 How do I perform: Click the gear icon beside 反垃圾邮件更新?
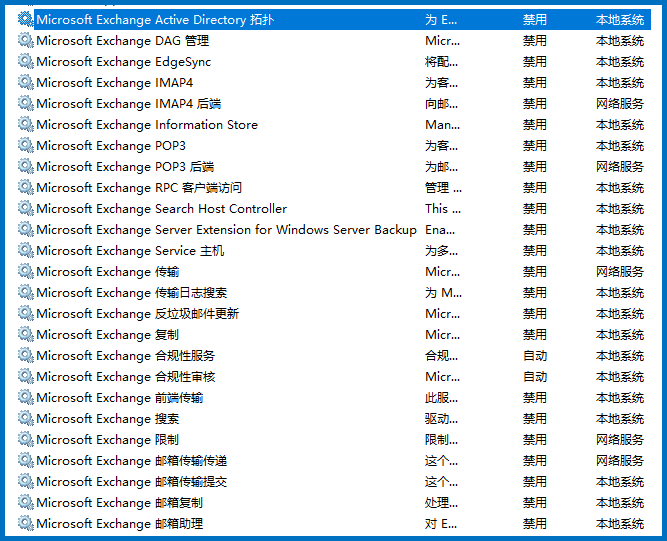tap(26, 313)
